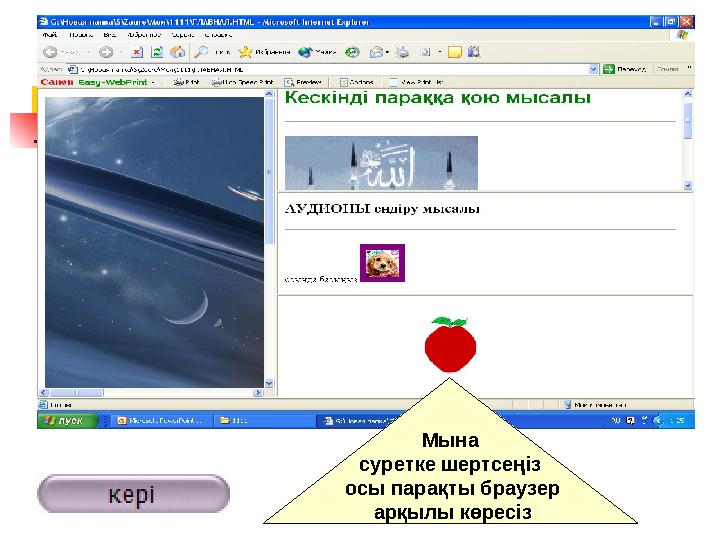Open the Favorites menu

click(x=144, y=35)
